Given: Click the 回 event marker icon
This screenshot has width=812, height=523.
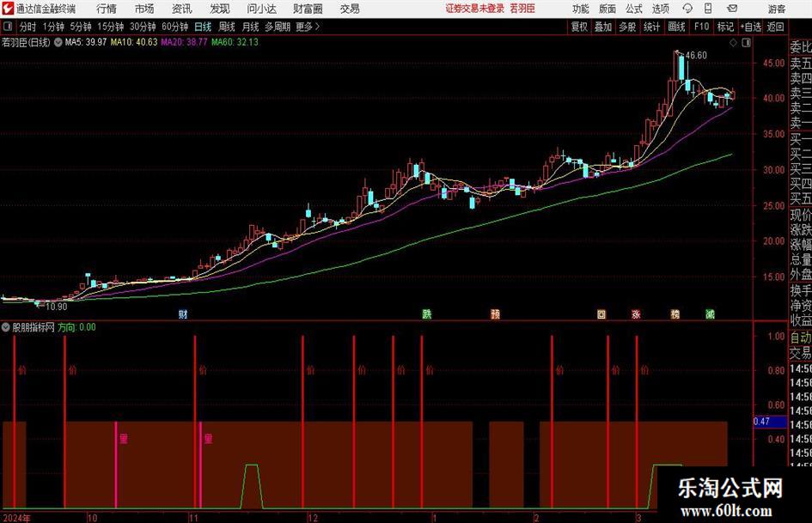Looking at the screenshot, I should pos(601,314).
